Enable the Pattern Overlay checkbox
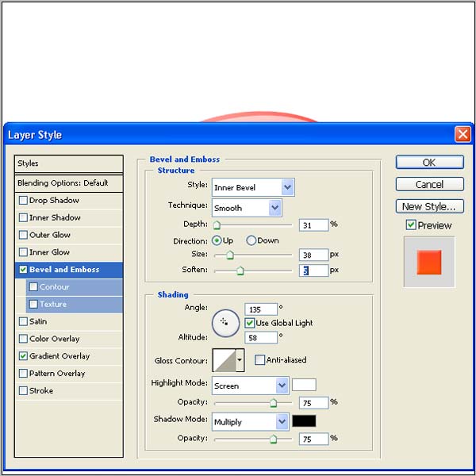The height and width of the screenshot is (476, 476). [23, 374]
